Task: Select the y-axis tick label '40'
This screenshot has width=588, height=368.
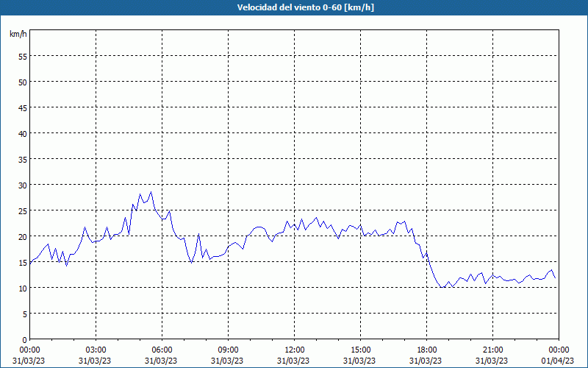Action: tap(22, 134)
